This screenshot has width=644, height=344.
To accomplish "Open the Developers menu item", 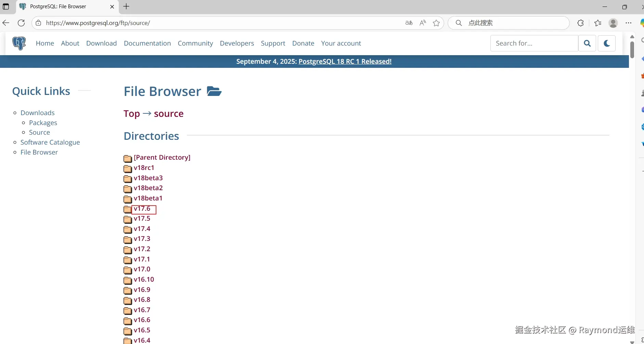I will click(237, 43).
